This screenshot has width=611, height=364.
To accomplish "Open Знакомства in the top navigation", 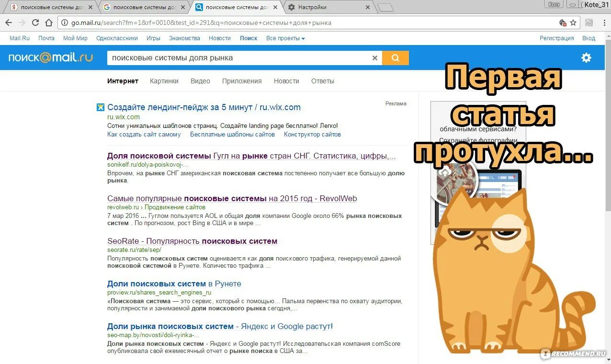I will (184, 38).
